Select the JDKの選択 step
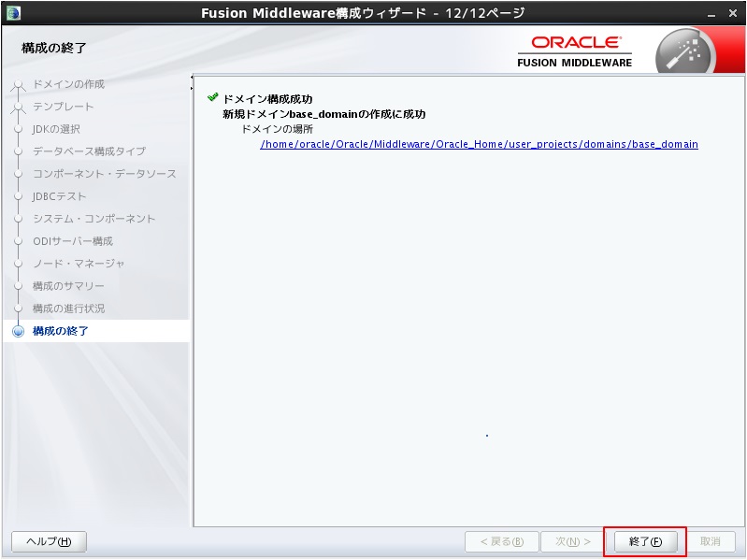 [x=56, y=129]
